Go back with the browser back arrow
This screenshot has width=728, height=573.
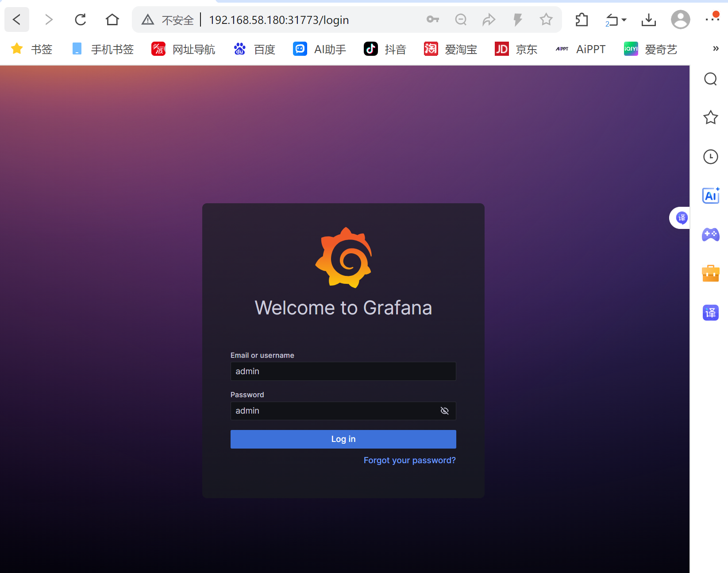click(17, 19)
